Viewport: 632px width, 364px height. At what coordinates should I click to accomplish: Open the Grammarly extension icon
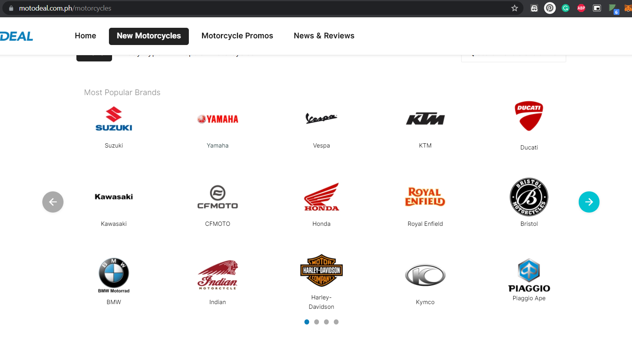tap(565, 8)
